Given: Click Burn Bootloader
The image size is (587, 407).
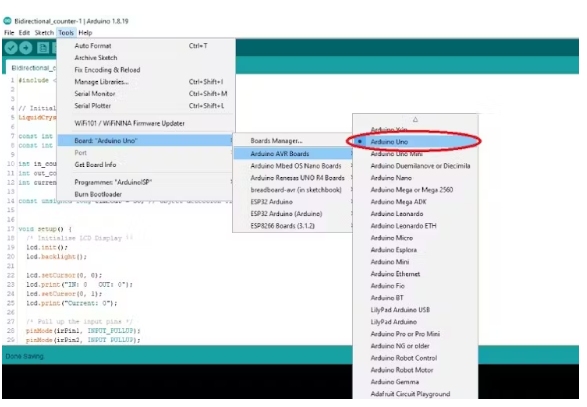Looking at the screenshot, I should tap(146, 194).
